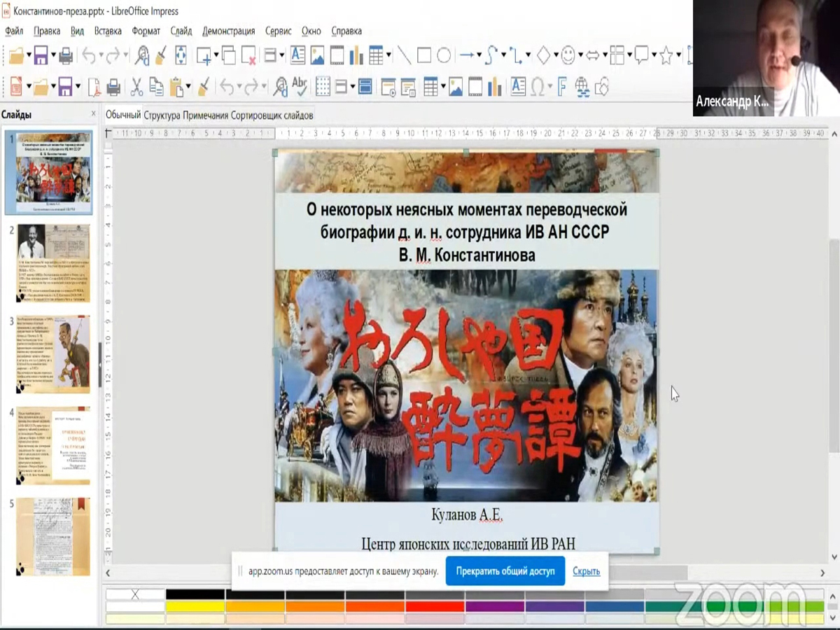Click the New Slide icon

click(x=204, y=55)
